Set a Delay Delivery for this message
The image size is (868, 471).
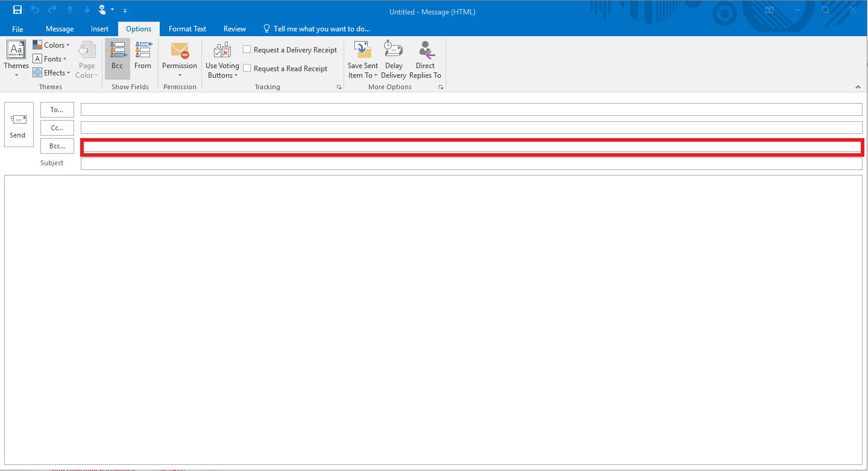pyautogui.click(x=394, y=58)
